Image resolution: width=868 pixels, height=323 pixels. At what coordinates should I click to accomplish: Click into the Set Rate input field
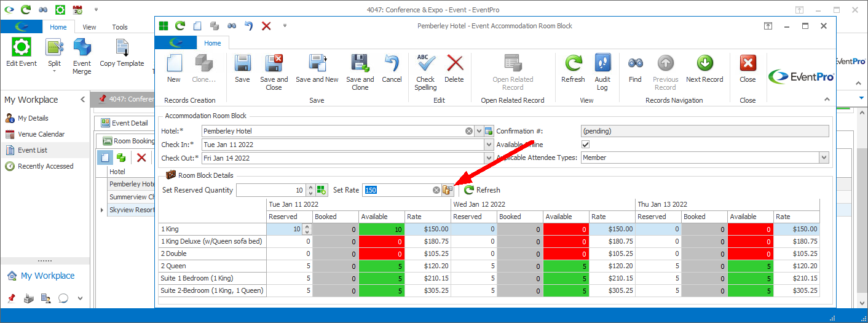(397, 190)
